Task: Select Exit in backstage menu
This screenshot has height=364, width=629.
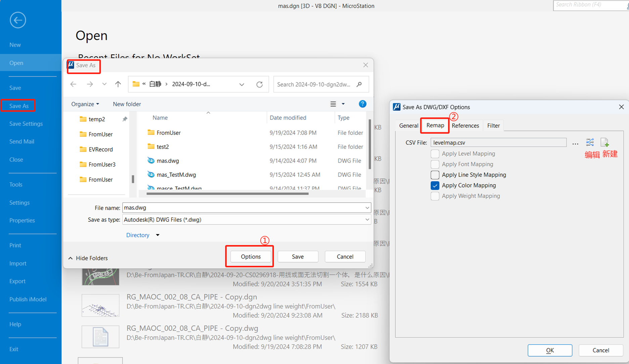Action: (x=14, y=349)
